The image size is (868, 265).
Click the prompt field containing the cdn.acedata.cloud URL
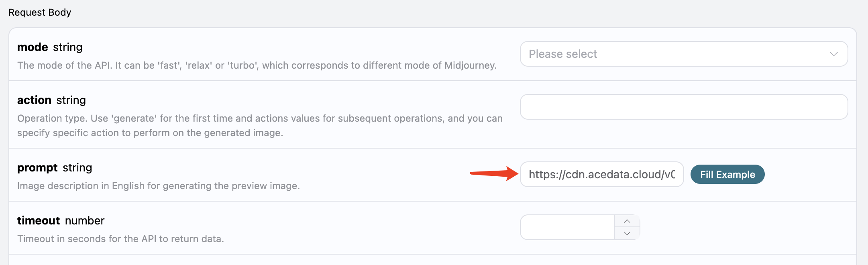[602, 174]
